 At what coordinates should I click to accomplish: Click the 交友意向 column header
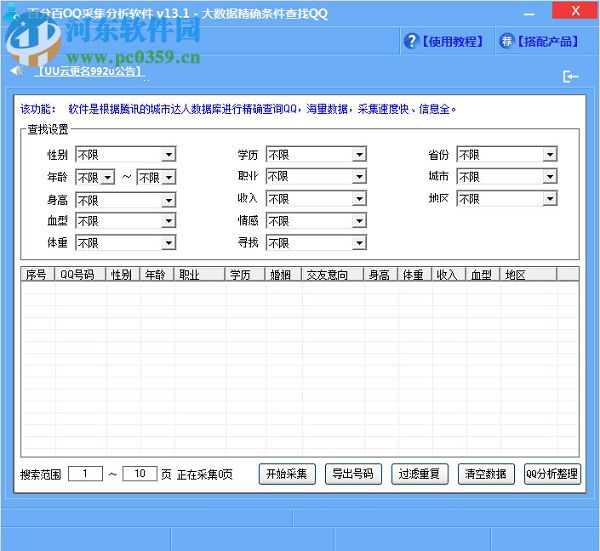(x=333, y=274)
